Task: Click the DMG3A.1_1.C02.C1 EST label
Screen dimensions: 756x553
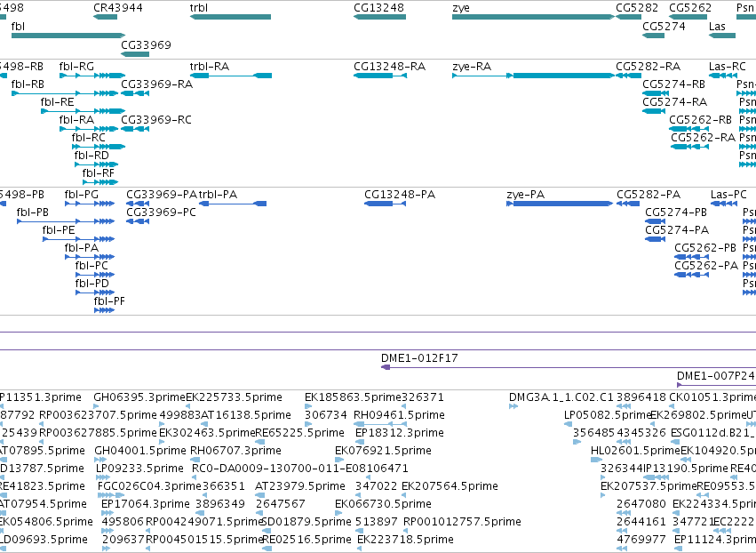Action: tap(561, 397)
